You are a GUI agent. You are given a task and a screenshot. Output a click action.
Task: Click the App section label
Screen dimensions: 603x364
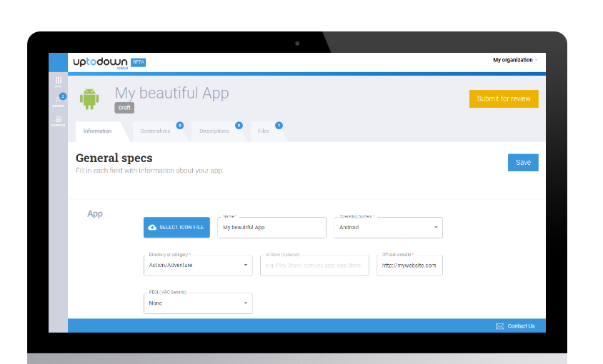[x=95, y=213]
